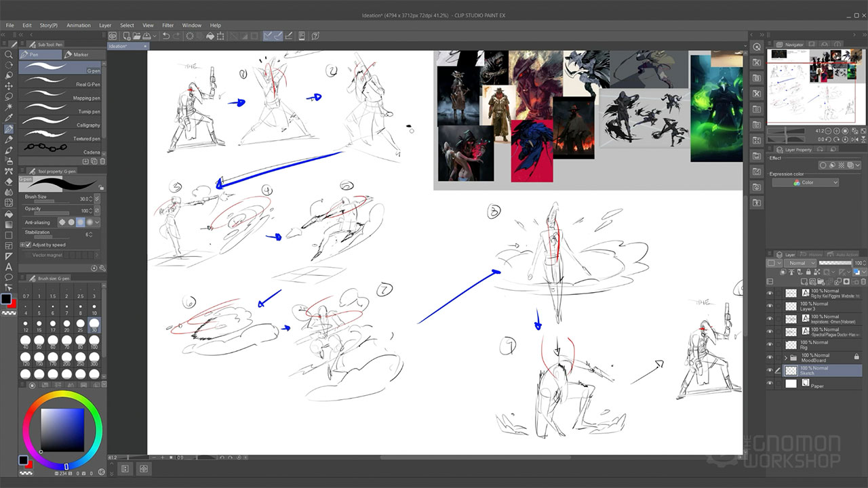Toggle the Adjust by speed checkbox

pos(28,245)
